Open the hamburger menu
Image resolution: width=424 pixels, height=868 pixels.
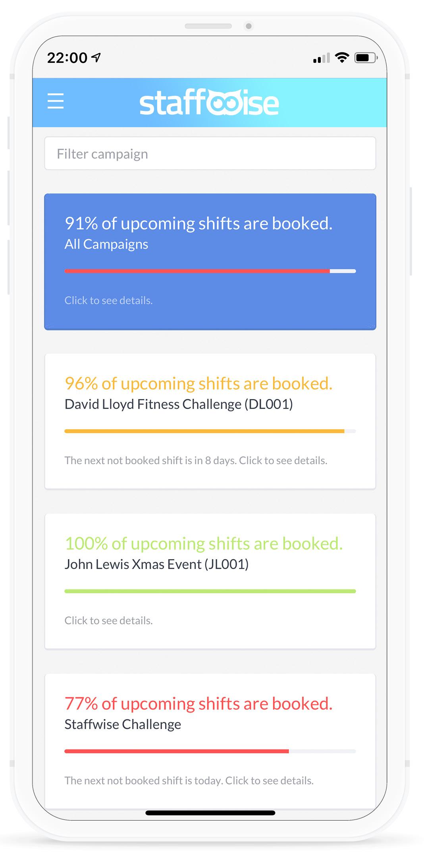56,101
